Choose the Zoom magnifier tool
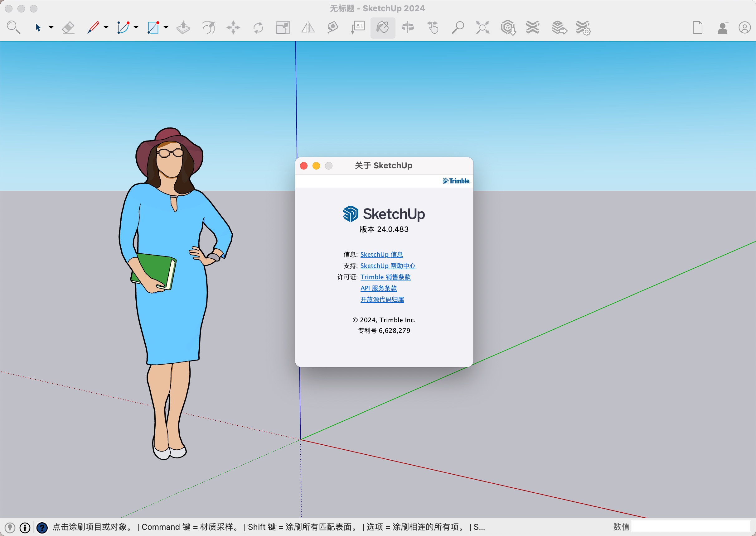Viewport: 756px width, 536px height. (458, 27)
